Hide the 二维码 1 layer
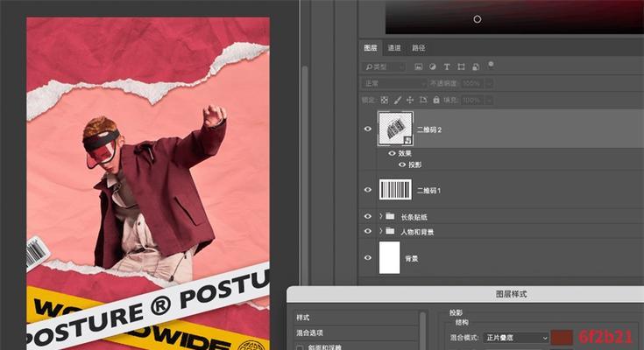This screenshot has height=350, width=644. [368, 190]
